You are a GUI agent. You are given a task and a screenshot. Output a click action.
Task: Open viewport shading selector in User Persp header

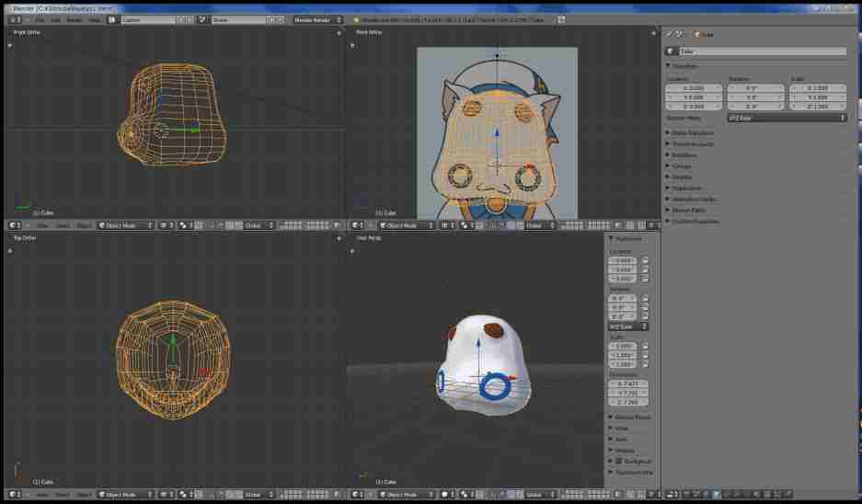[447, 495]
